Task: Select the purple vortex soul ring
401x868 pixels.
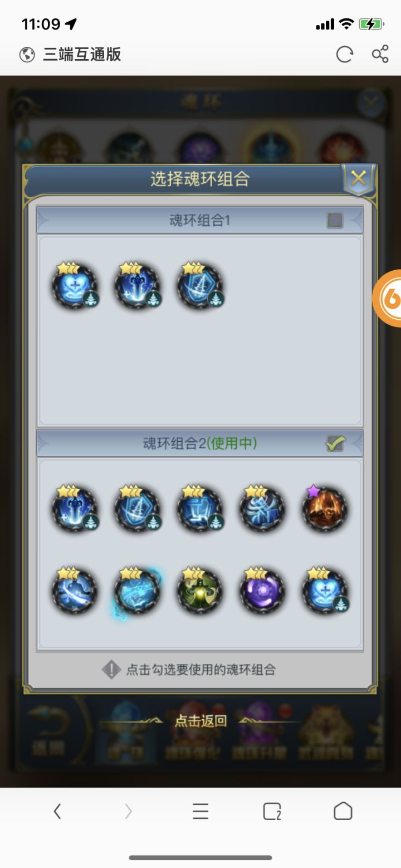Action: (x=262, y=591)
